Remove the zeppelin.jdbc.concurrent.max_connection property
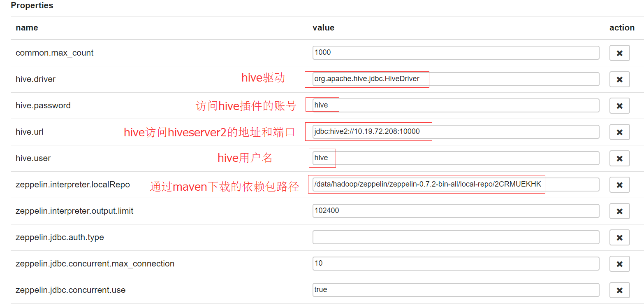 pyautogui.click(x=619, y=264)
